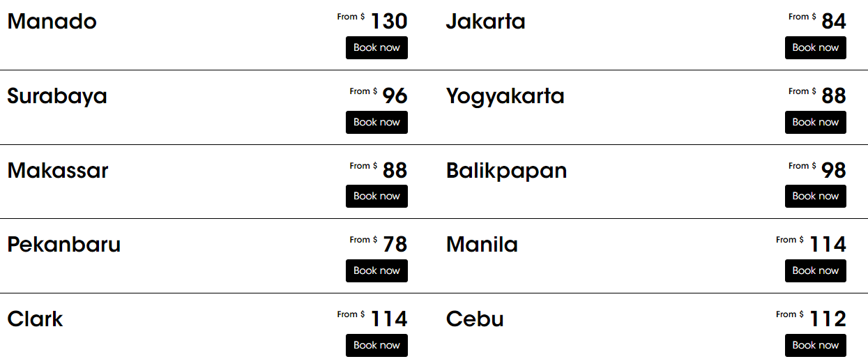Book the Manila flight now

(815, 271)
